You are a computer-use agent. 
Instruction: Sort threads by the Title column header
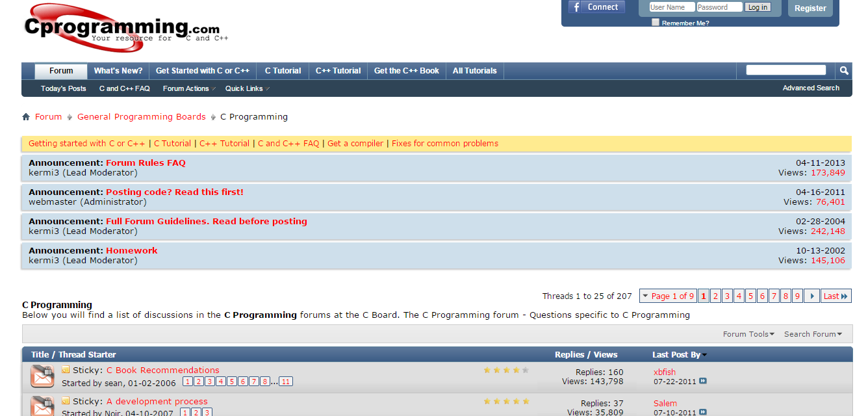[x=40, y=355]
